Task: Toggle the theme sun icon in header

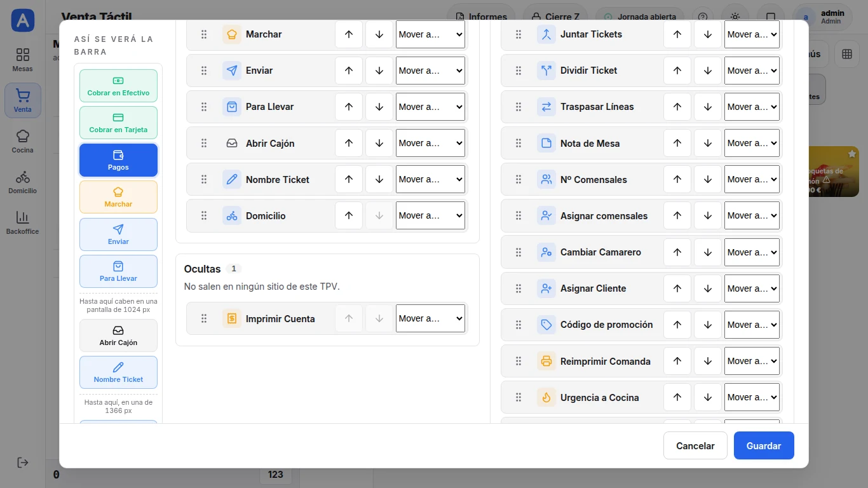Action: pos(735,17)
